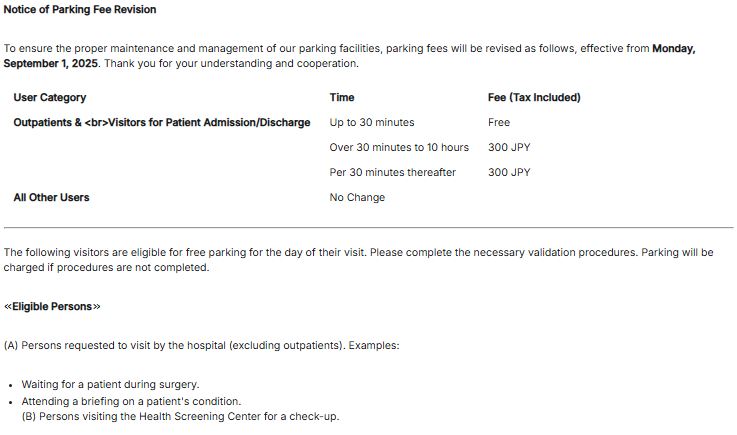
Task: Click the 300 JPY fee for over 30 minutes
Action: [x=509, y=147]
